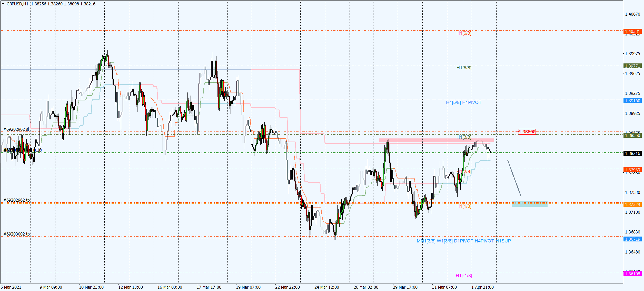Select the MN1[3/8] W1[3/8] D1PIVOT label
Viewport: 644px width, 291px height.
point(464,241)
